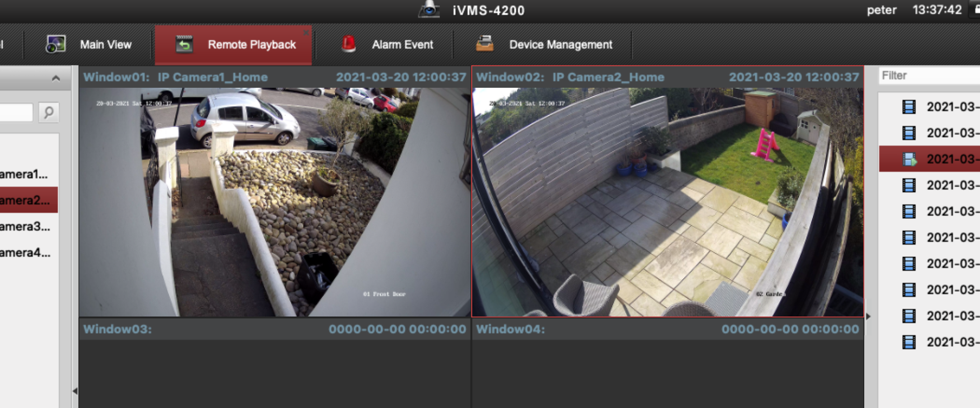This screenshot has width=980, height=408.
Task: Click the first recording film icon in list
Action: 909,107
